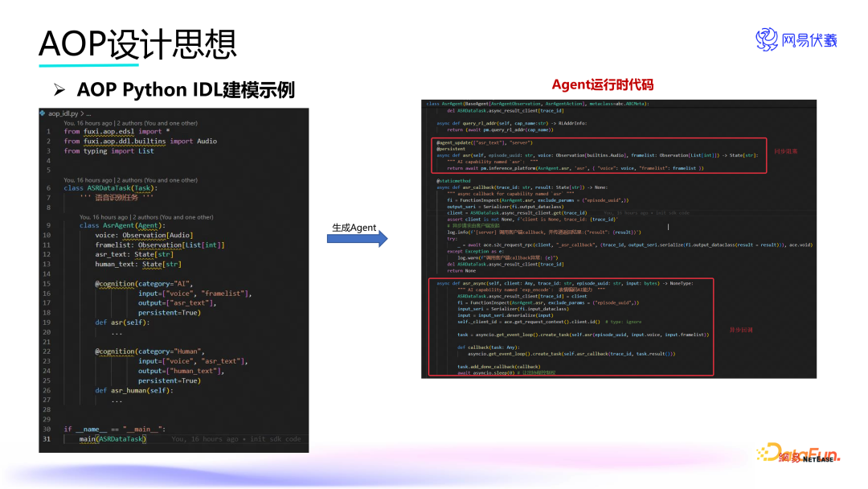
Task: Click line 'from fuxi.aop.edsl import *'
Action: [117, 132]
